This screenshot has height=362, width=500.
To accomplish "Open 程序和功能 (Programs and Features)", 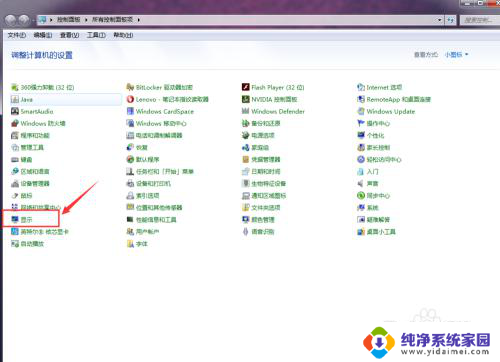I will coord(30,135).
